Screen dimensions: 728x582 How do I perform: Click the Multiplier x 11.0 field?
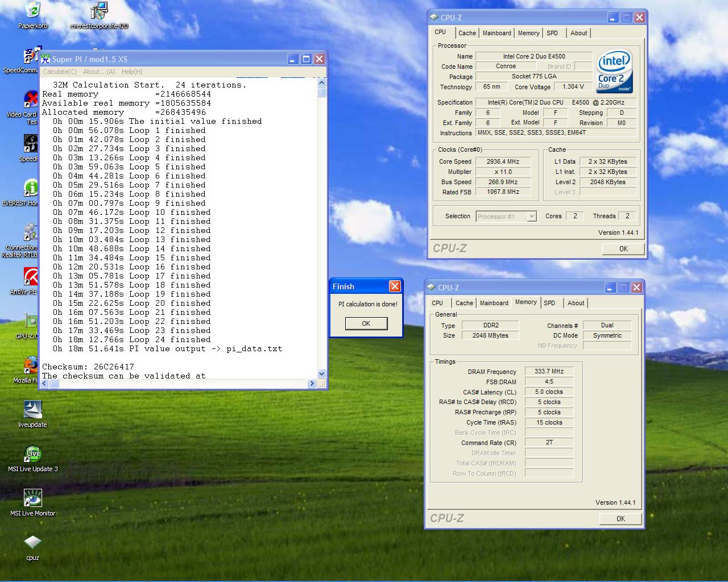pyautogui.click(x=503, y=172)
